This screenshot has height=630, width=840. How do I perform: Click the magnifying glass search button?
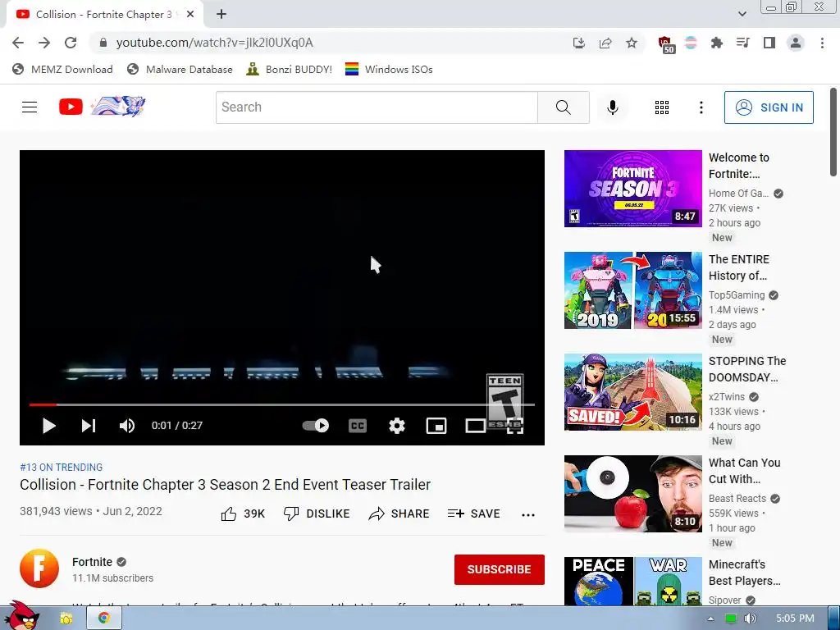click(x=564, y=107)
